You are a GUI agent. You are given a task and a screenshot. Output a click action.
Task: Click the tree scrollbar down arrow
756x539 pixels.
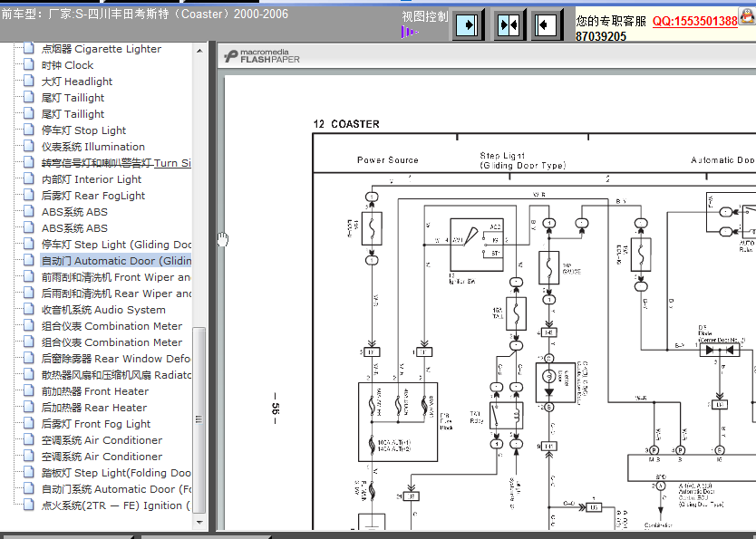[199, 522]
